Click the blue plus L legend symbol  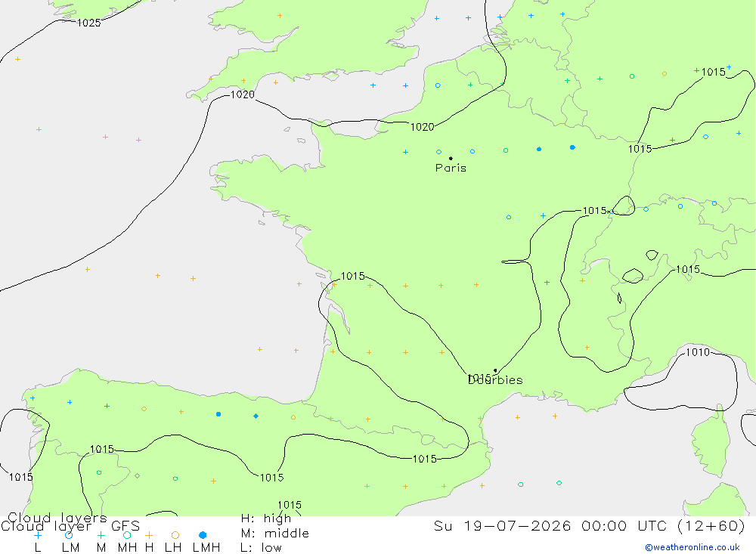pos(38,535)
